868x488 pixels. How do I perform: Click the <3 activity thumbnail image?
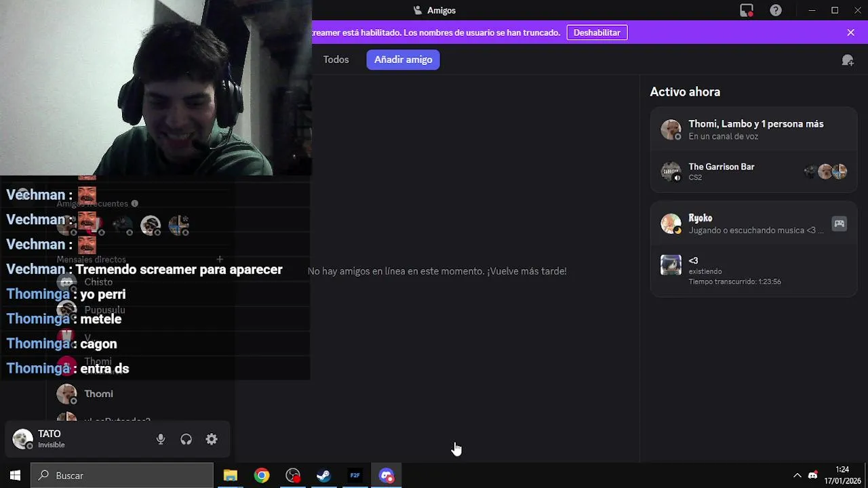point(671,265)
